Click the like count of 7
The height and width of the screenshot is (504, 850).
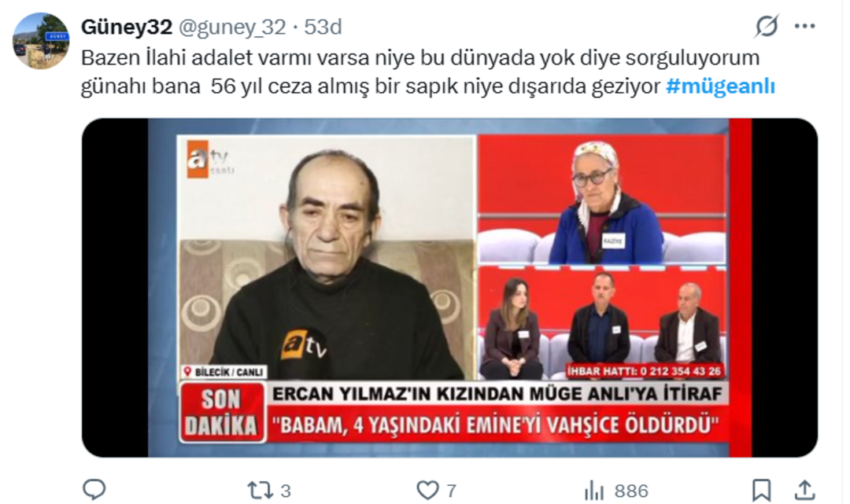[451, 491]
